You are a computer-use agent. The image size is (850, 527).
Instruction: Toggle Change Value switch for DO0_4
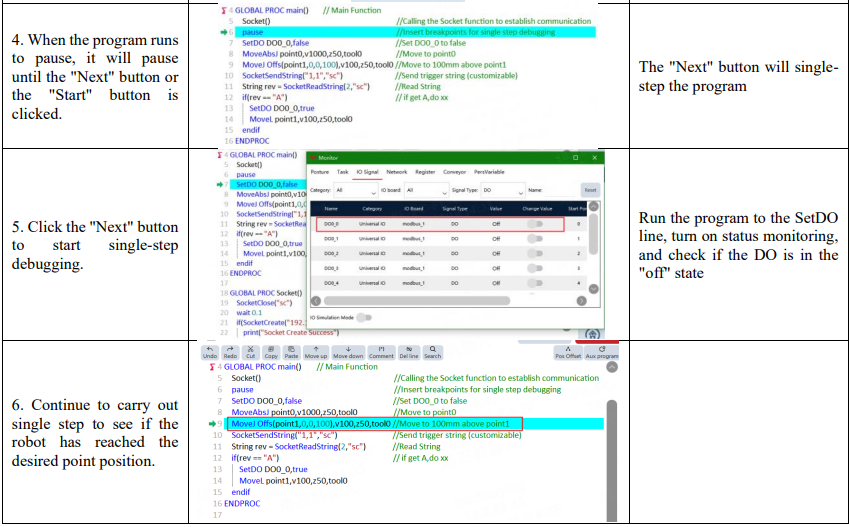[535, 282]
